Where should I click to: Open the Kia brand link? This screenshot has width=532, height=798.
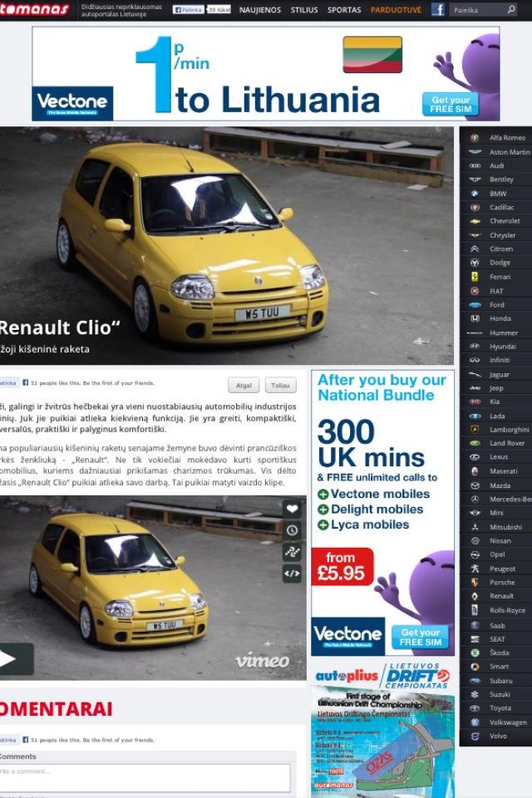tap(495, 402)
